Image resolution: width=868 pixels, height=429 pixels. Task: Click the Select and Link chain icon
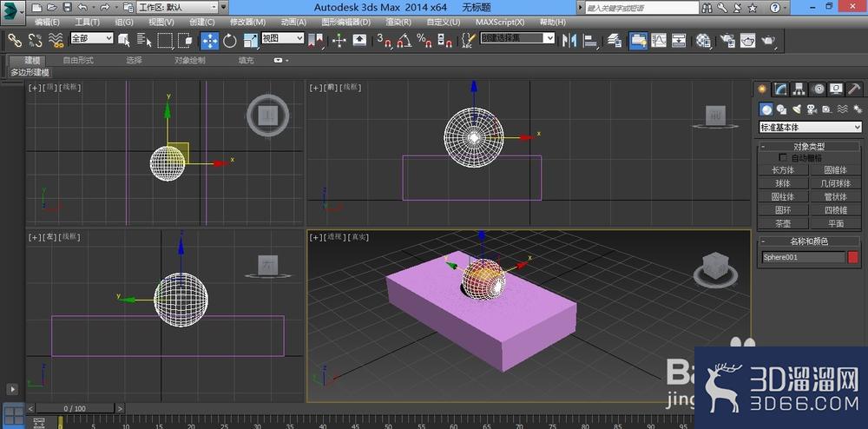click(x=15, y=40)
